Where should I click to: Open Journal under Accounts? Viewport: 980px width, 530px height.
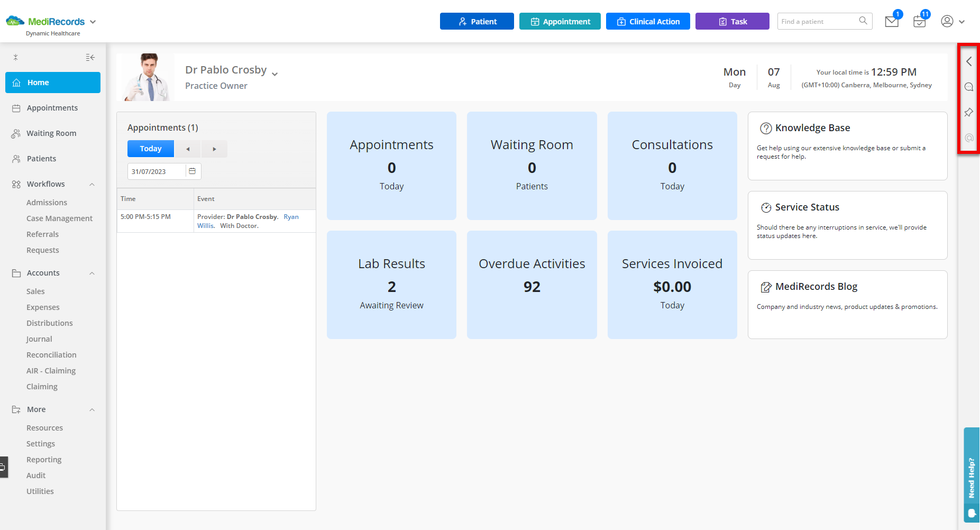[39, 339]
